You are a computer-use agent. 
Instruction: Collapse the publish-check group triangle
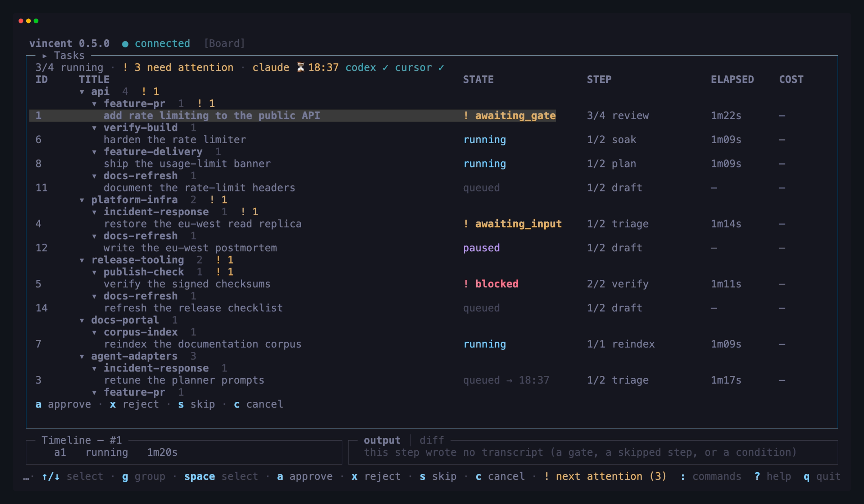tap(94, 273)
